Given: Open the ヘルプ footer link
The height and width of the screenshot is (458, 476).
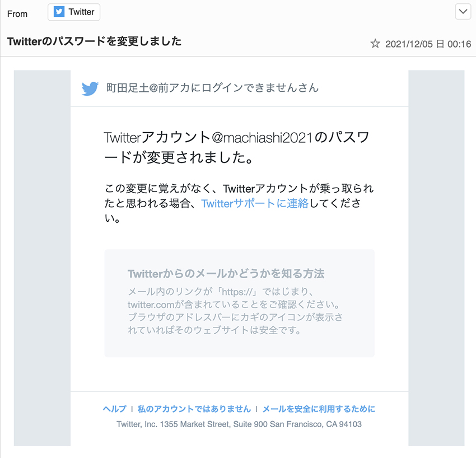Looking at the screenshot, I should coord(114,409).
